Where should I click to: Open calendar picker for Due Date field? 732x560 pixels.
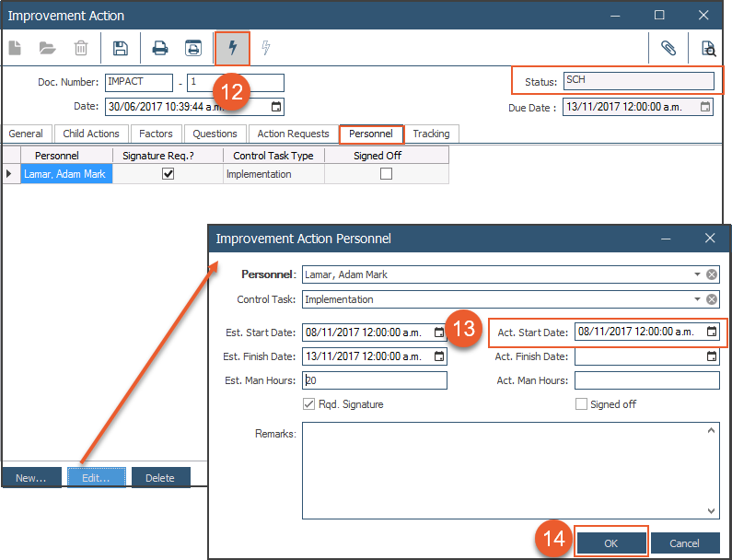coord(705,107)
